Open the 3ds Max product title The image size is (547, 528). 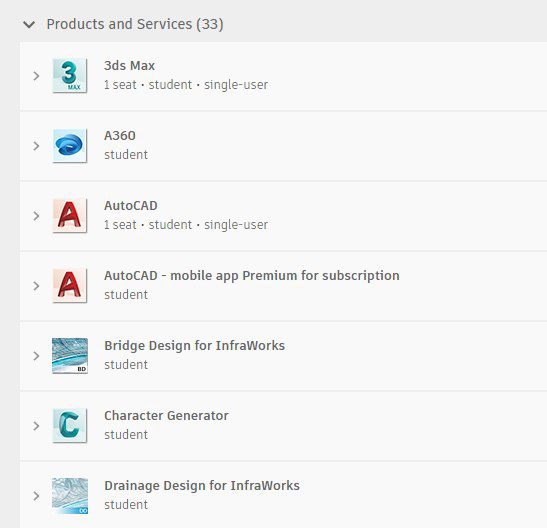[x=129, y=66]
